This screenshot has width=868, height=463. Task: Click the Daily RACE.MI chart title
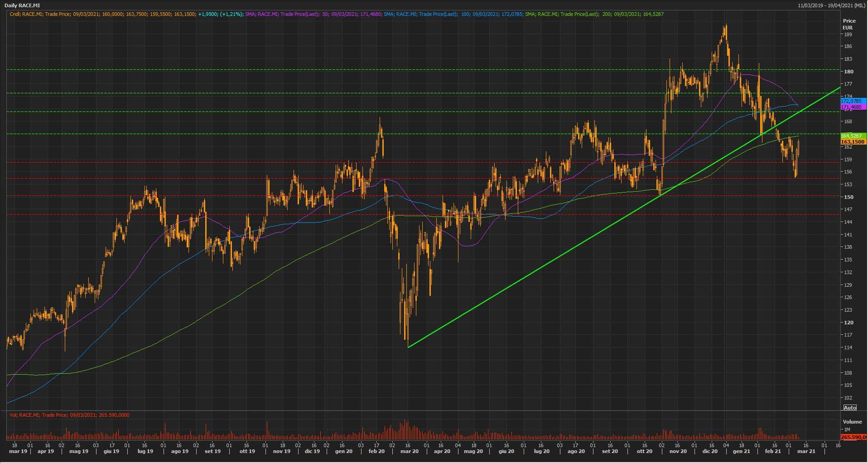pos(22,5)
